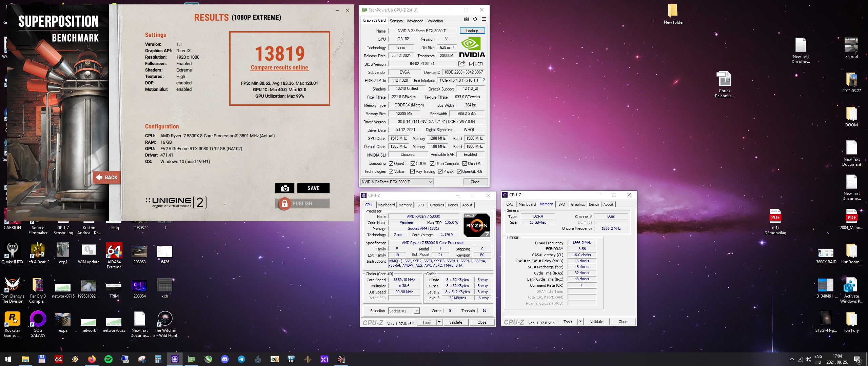Image resolution: width=868 pixels, height=366 pixels.
Task: Open Tom Clancy's The Division shortcut
Action: (12, 290)
